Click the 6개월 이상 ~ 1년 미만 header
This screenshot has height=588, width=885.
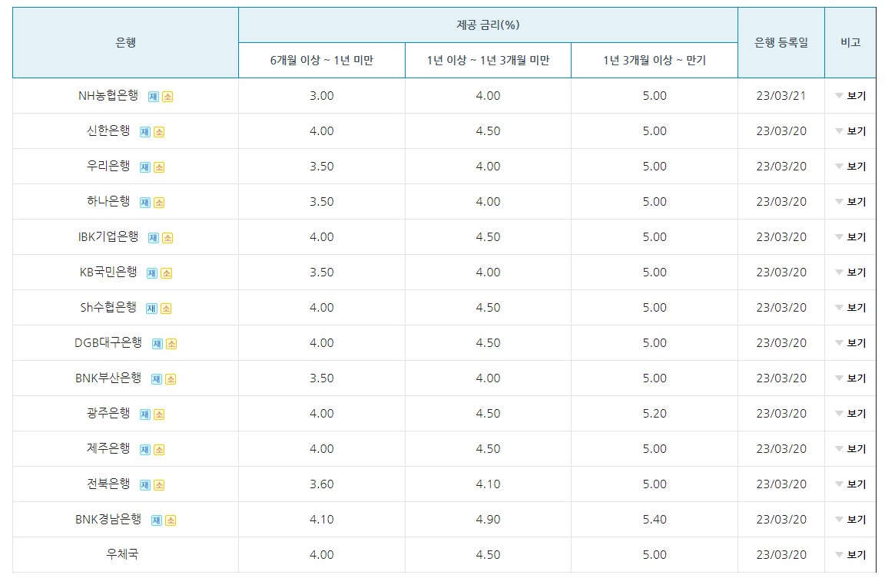click(322, 61)
